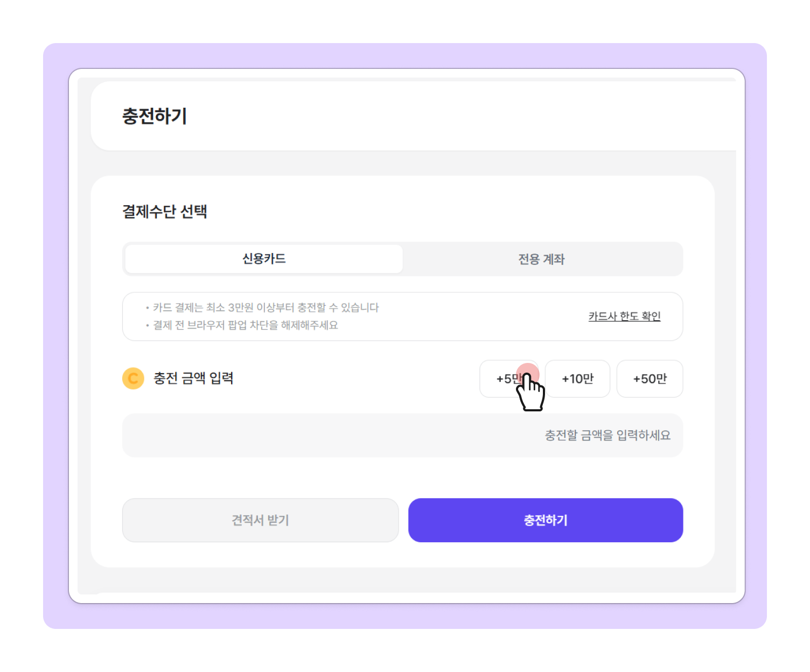Click the 충전 금액 입력 label
The height and width of the screenshot is (672, 810).
click(x=193, y=379)
